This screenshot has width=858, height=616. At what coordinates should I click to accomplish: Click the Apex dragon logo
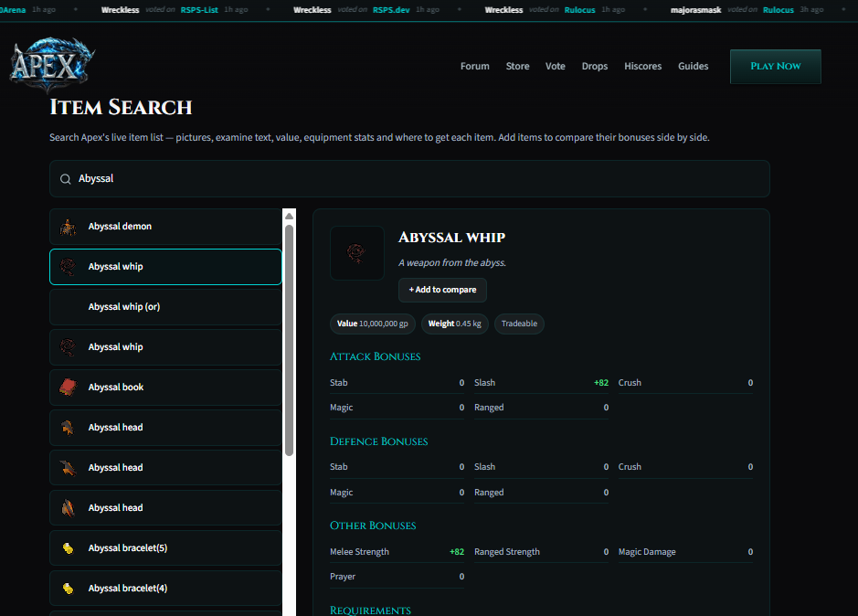(x=52, y=65)
